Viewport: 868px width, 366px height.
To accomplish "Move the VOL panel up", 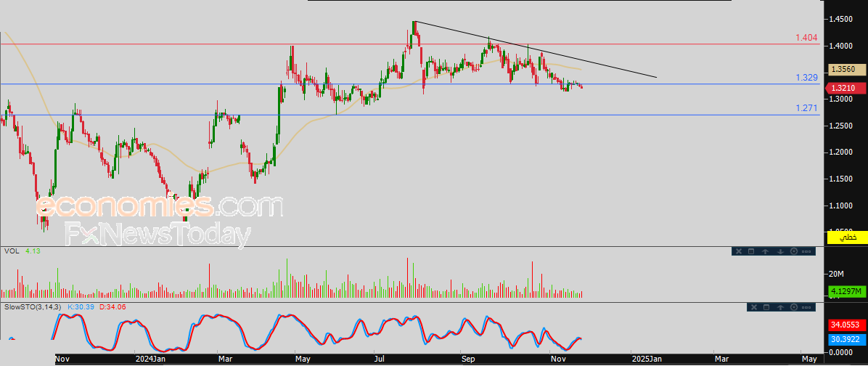I will click(765, 251).
